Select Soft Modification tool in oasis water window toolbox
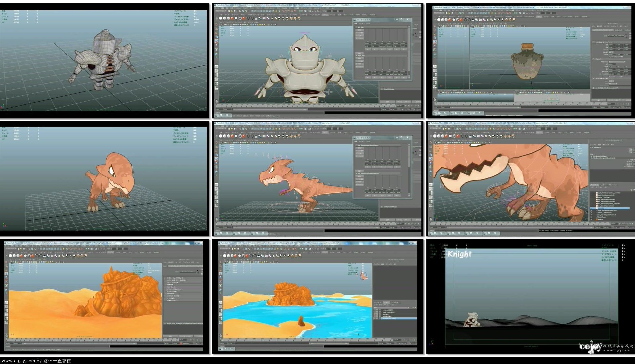This screenshot has width=635, height=364. point(220,290)
